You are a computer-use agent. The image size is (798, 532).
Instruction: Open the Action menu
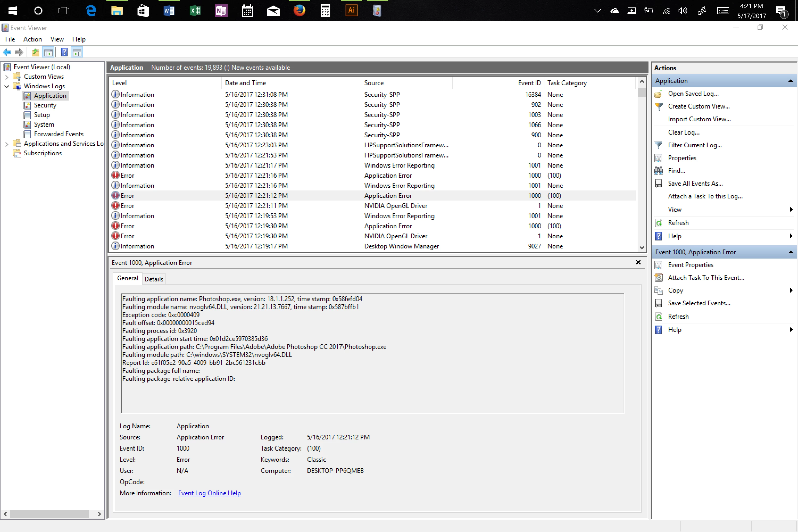tap(32, 39)
